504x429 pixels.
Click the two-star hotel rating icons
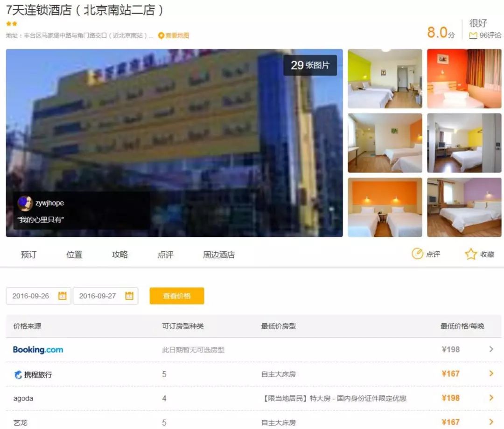(12, 24)
